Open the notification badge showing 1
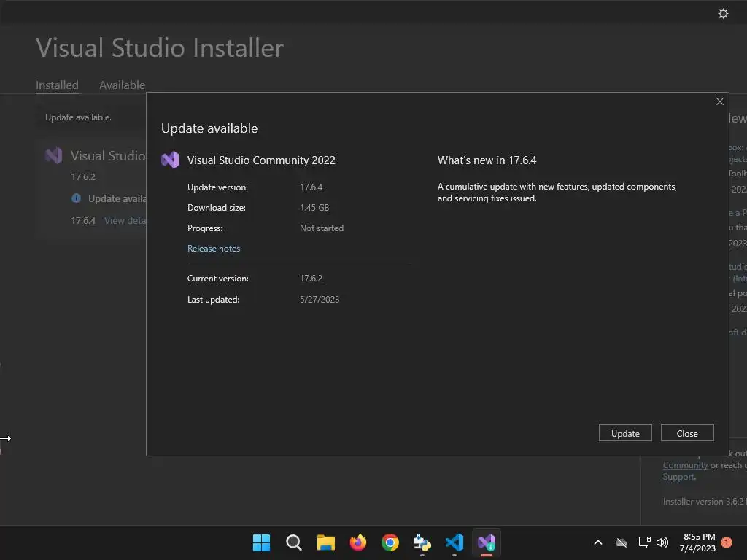 tap(727, 542)
